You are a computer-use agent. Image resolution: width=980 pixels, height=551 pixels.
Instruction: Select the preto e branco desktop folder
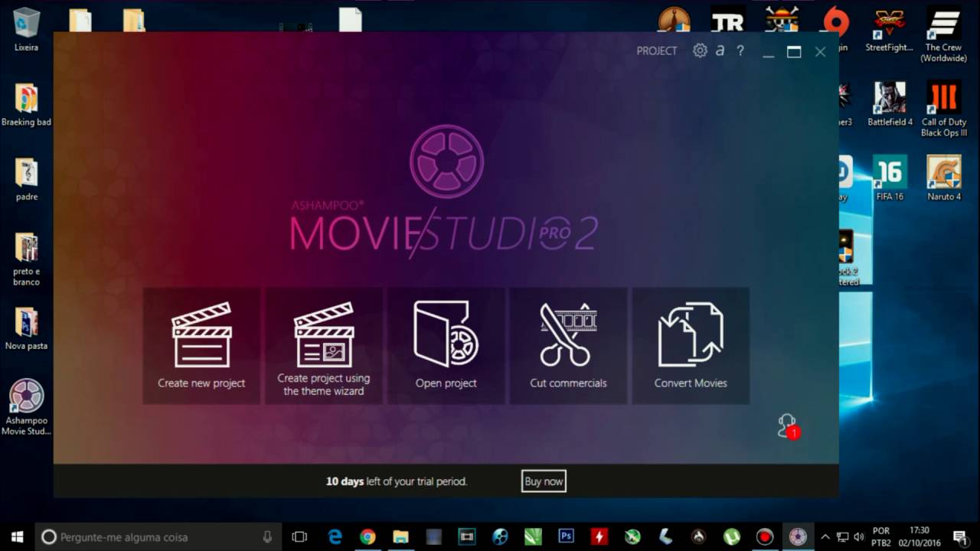pos(26,259)
